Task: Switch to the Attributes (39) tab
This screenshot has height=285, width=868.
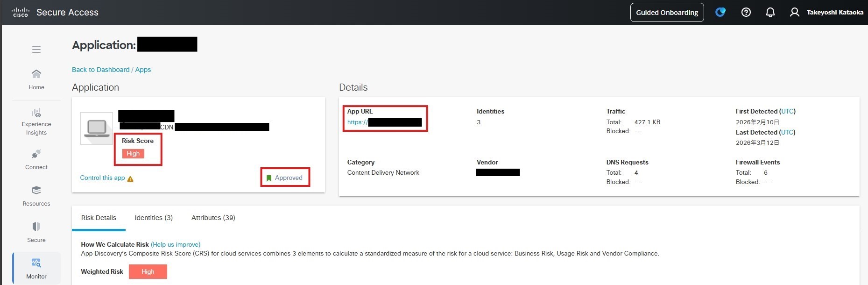Action: click(x=213, y=218)
